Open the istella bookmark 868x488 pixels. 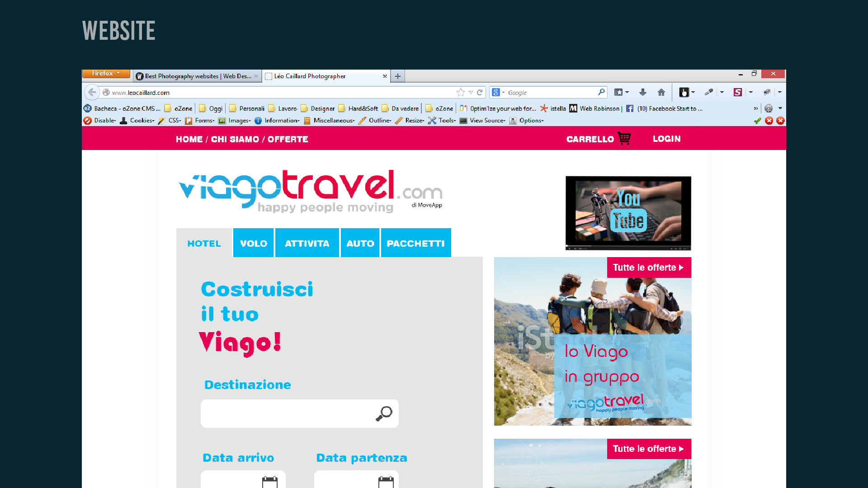tap(553, 108)
